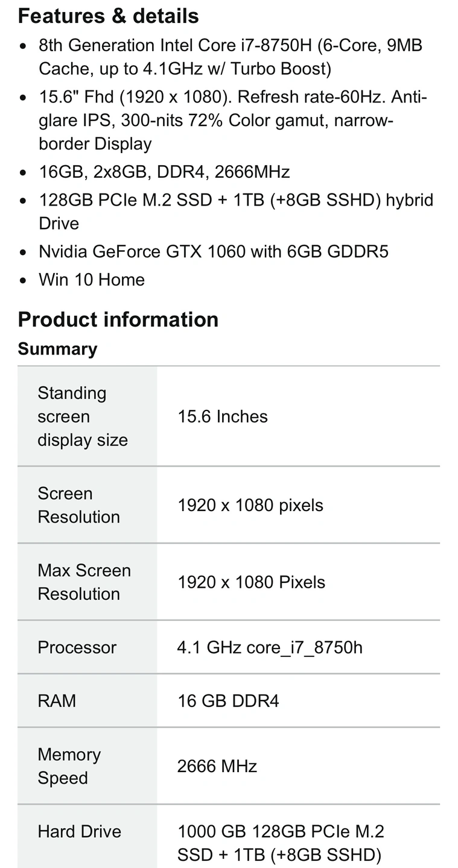Click the Summary subheading
The image size is (458, 868).
click(57, 349)
